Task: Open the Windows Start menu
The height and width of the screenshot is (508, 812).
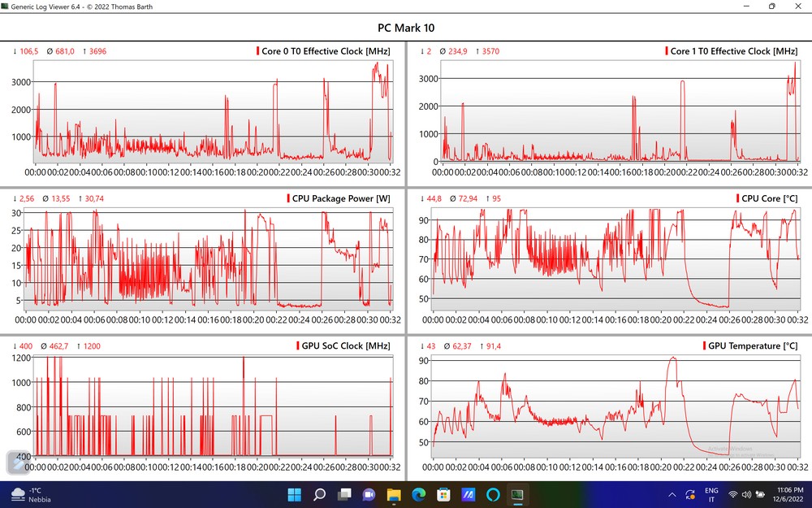Action: pyautogui.click(x=294, y=494)
